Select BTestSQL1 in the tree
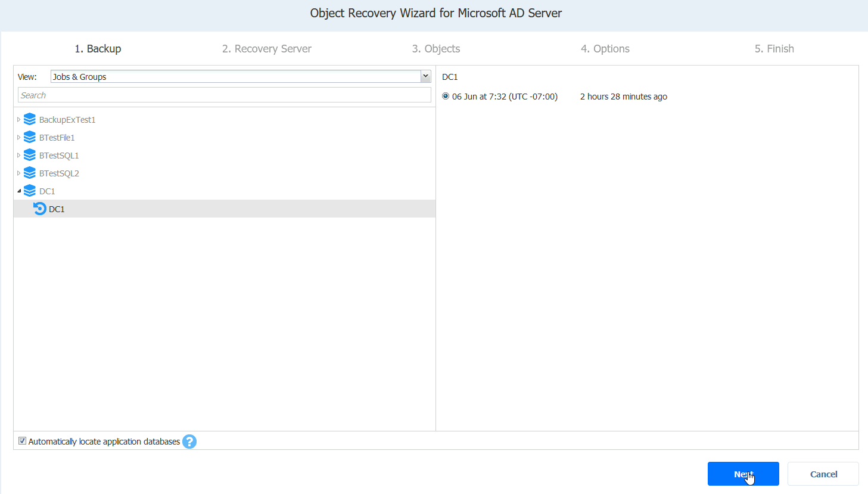 click(x=59, y=156)
